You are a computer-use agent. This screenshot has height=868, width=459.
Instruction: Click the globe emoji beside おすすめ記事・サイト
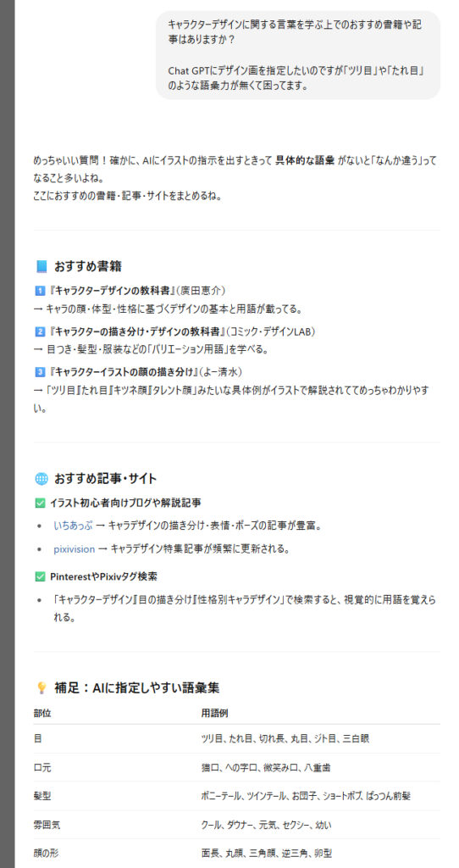(41, 479)
